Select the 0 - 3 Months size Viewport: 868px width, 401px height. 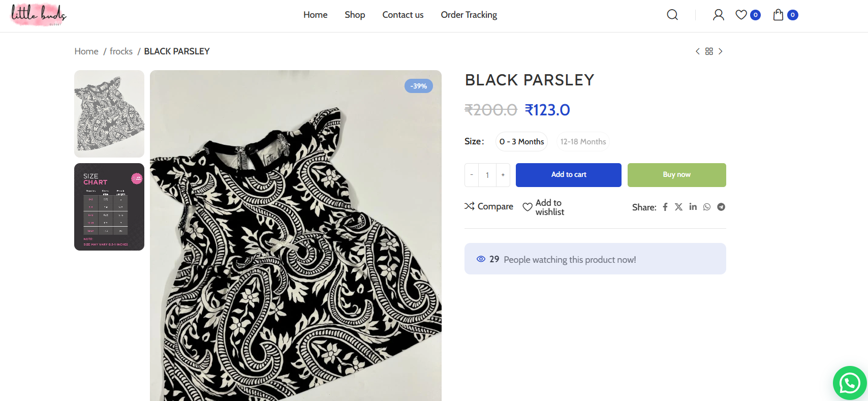(x=521, y=142)
